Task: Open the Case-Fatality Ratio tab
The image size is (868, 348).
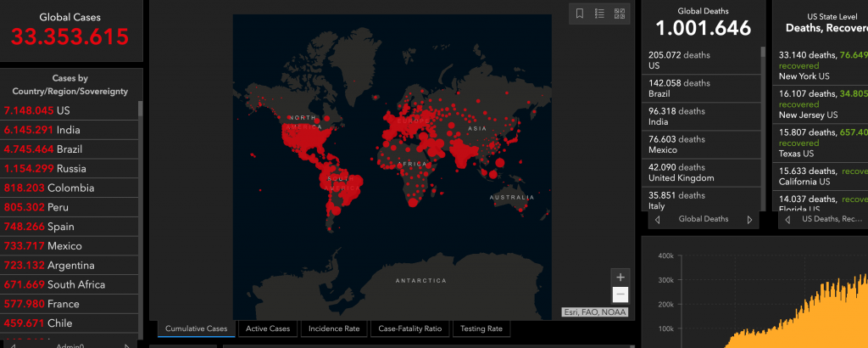Action: point(409,328)
